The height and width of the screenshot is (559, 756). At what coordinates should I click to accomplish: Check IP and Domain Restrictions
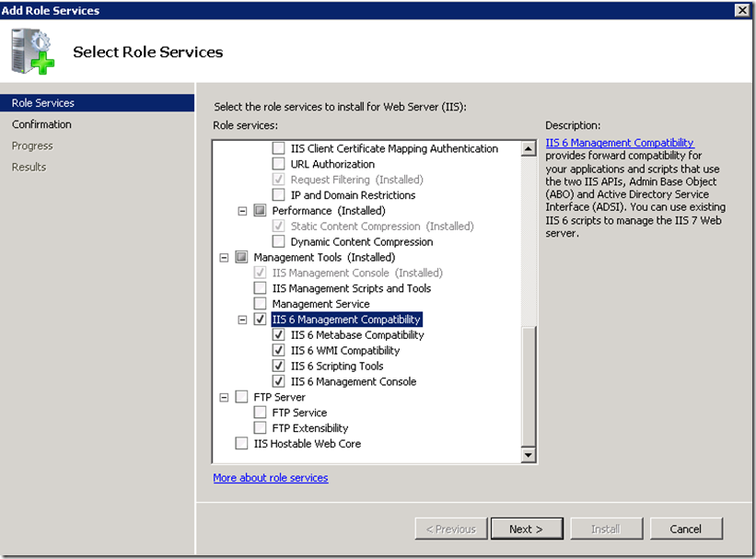pyautogui.click(x=278, y=195)
